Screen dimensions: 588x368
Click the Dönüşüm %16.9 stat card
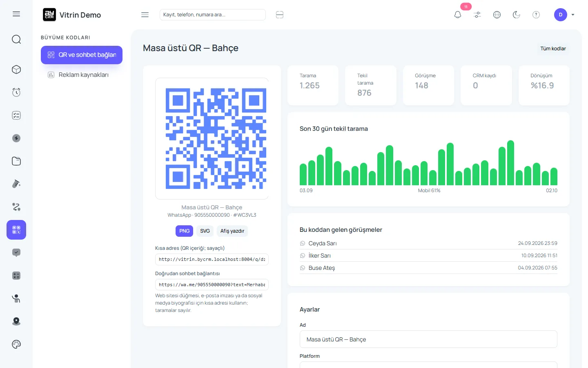click(x=544, y=85)
